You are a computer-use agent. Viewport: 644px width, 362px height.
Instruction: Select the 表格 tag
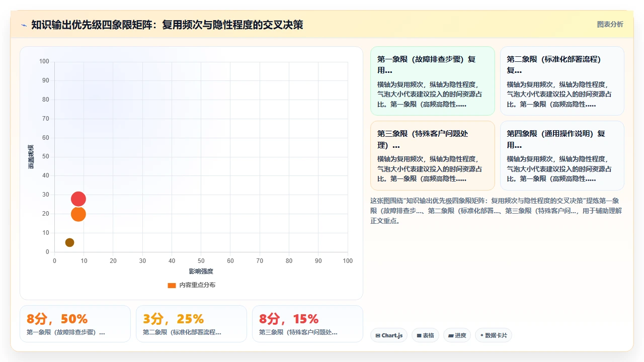click(425, 335)
